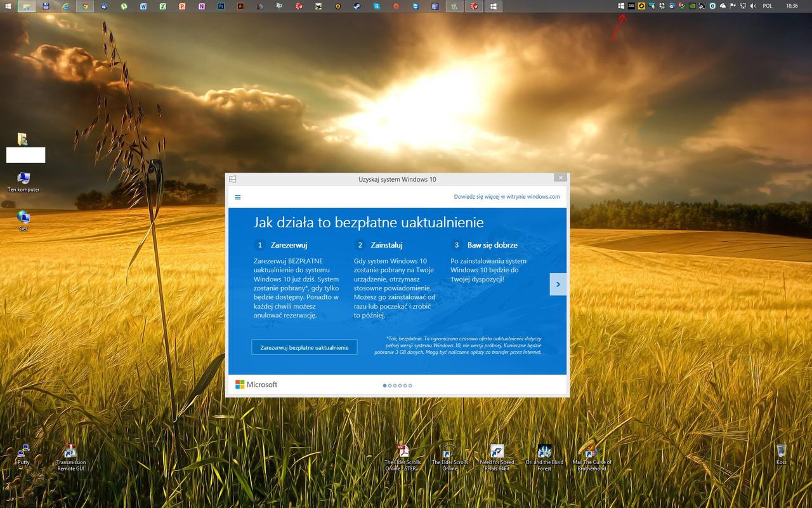Select The Elder Scrolls Online STER PDF icon

click(x=403, y=457)
